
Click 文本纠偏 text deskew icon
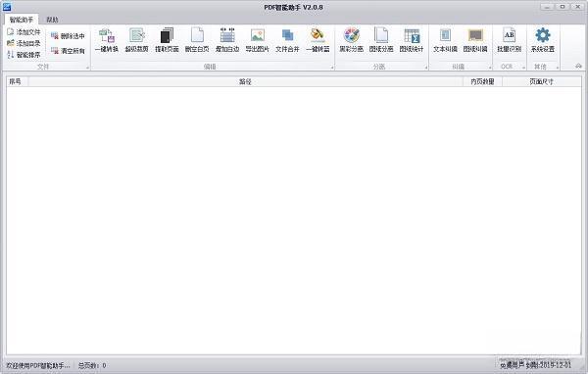pos(445,40)
